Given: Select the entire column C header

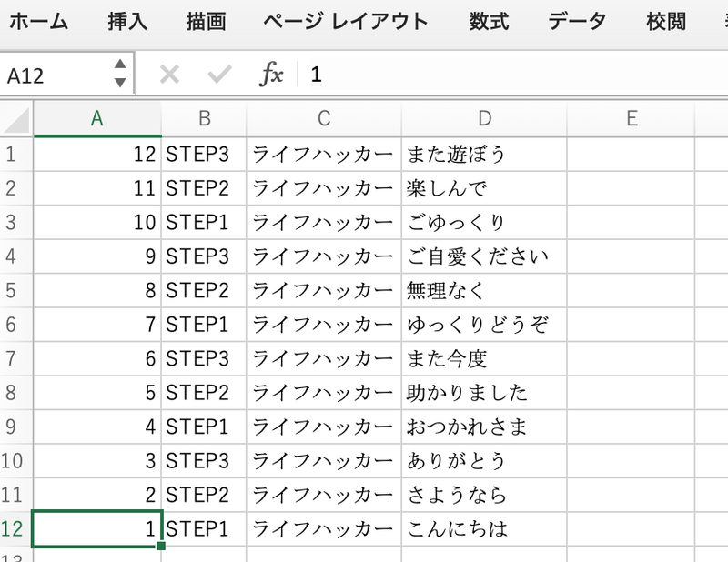Looking at the screenshot, I should tap(322, 119).
